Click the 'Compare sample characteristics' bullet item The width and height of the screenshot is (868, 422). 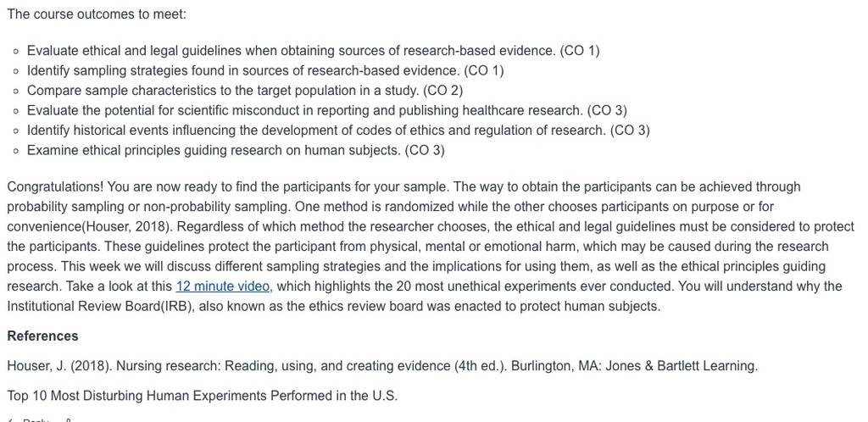point(245,91)
